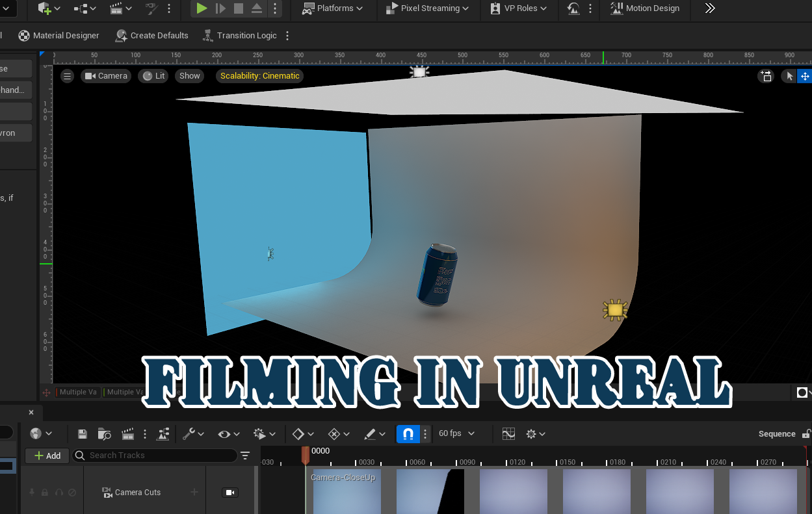Click the Eject button in the play toolbar
Viewport: 812px width, 514px height.
[x=257, y=8]
